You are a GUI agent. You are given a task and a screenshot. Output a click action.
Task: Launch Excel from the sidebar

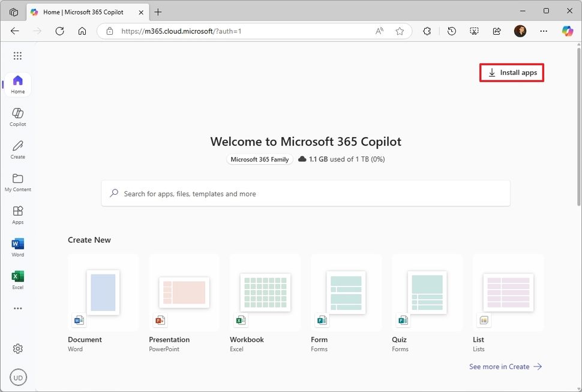click(18, 279)
